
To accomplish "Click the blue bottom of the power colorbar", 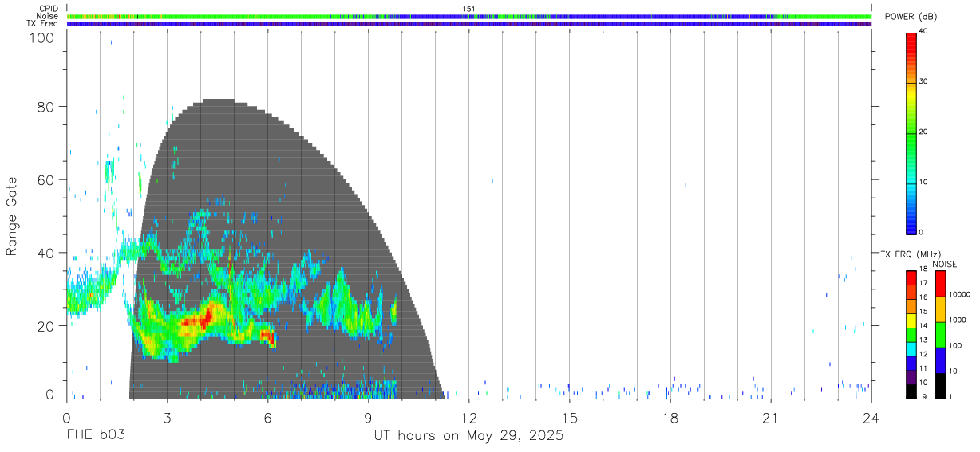I will [911, 226].
